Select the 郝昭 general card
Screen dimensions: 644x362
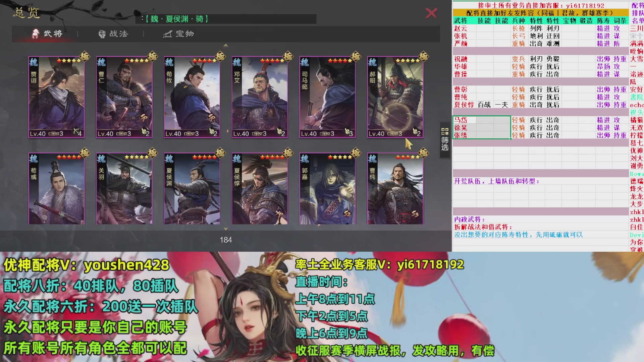pyautogui.click(x=395, y=97)
